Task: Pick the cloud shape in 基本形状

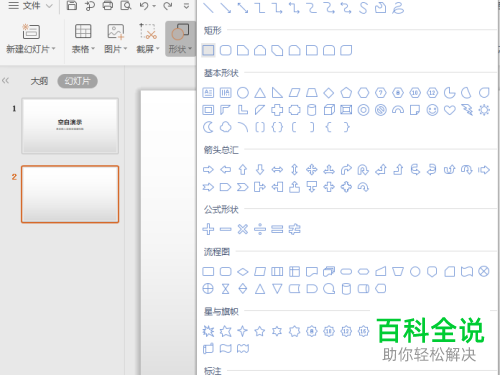Action: coord(226,127)
